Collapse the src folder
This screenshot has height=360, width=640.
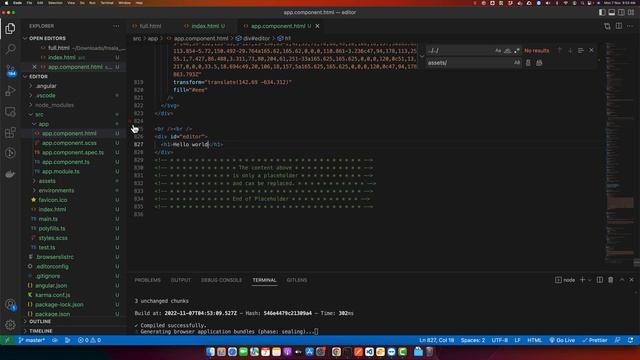[39, 114]
